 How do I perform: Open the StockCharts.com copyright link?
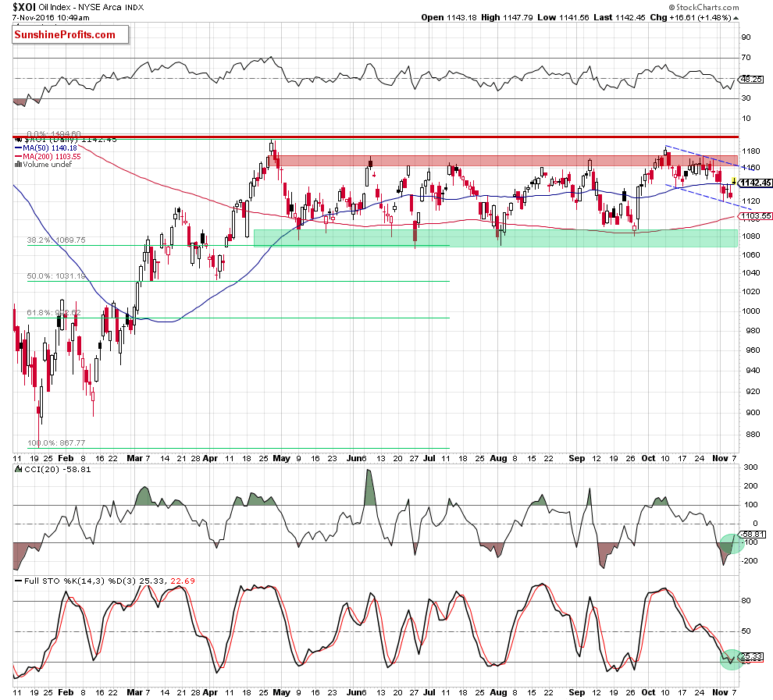[704, 7]
